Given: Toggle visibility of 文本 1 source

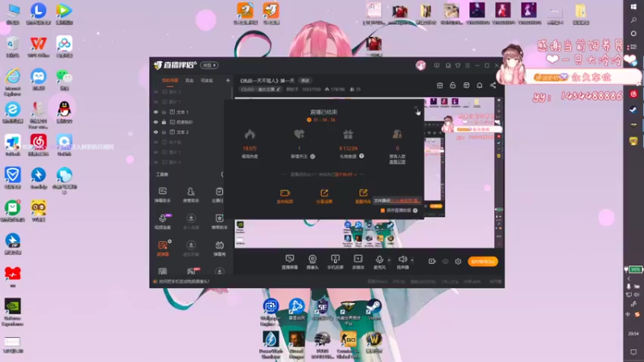Looking at the screenshot, I should pyautogui.click(x=155, y=112).
